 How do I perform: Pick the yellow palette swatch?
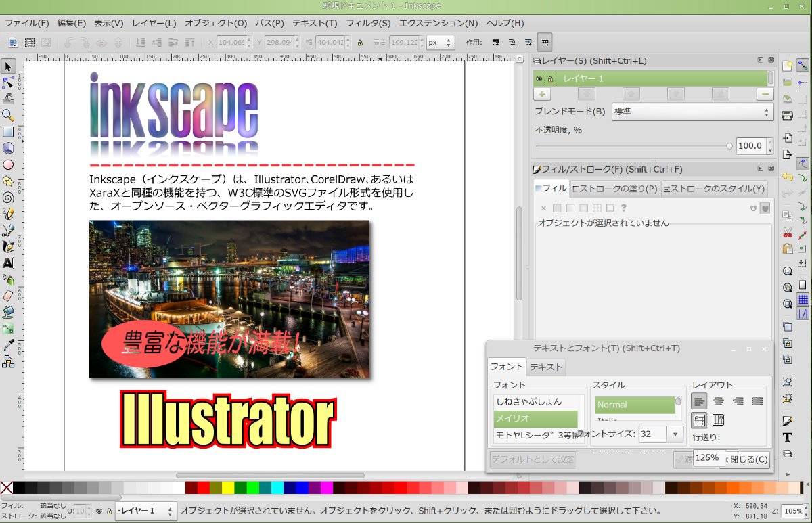(x=228, y=488)
